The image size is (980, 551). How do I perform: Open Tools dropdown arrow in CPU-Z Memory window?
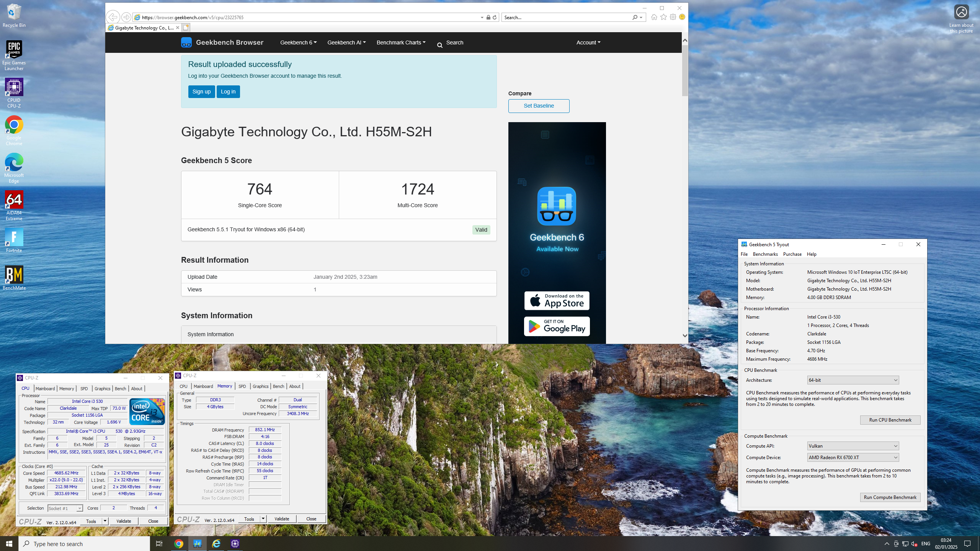pos(263,519)
